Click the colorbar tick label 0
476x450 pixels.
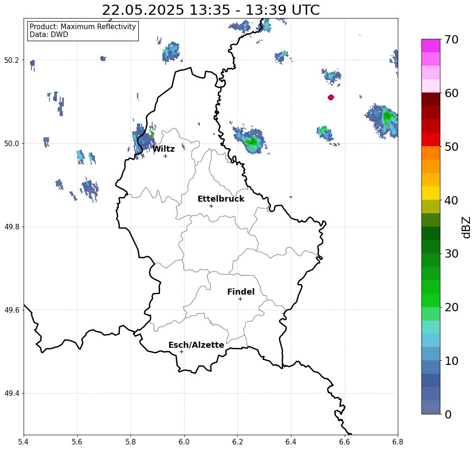pyautogui.click(x=448, y=414)
